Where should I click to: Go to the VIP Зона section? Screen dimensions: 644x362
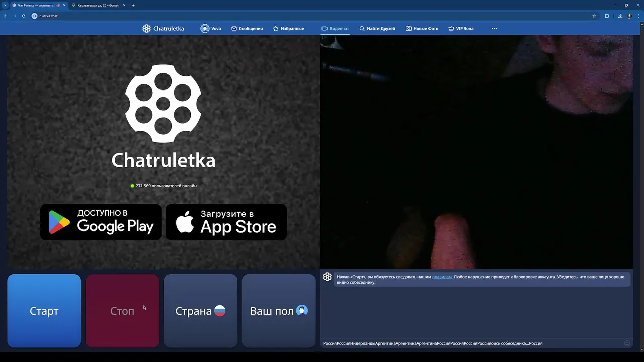pos(461,29)
